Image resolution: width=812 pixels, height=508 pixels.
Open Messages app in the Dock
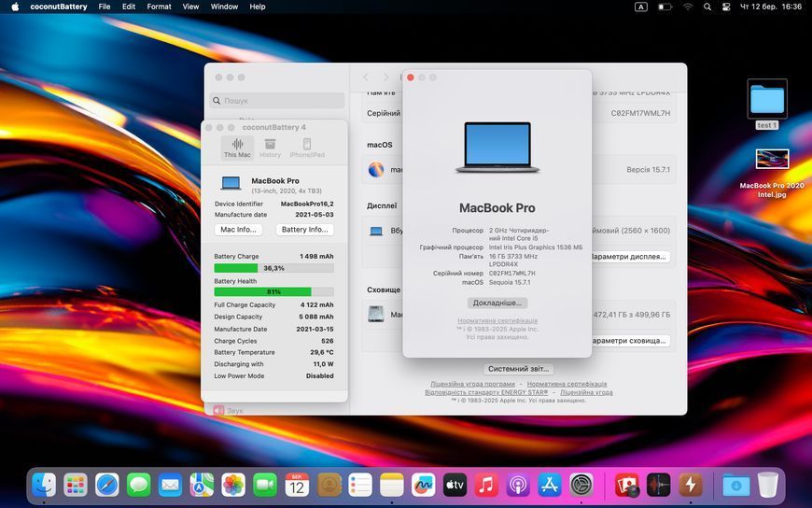pos(139,486)
